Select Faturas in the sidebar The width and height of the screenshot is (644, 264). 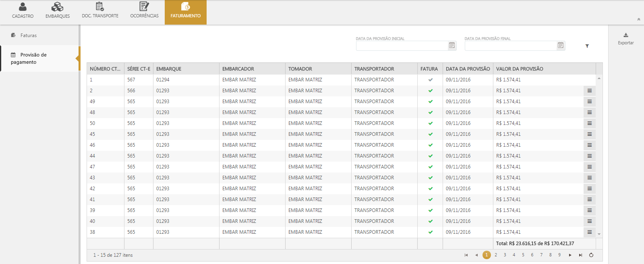(x=28, y=35)
